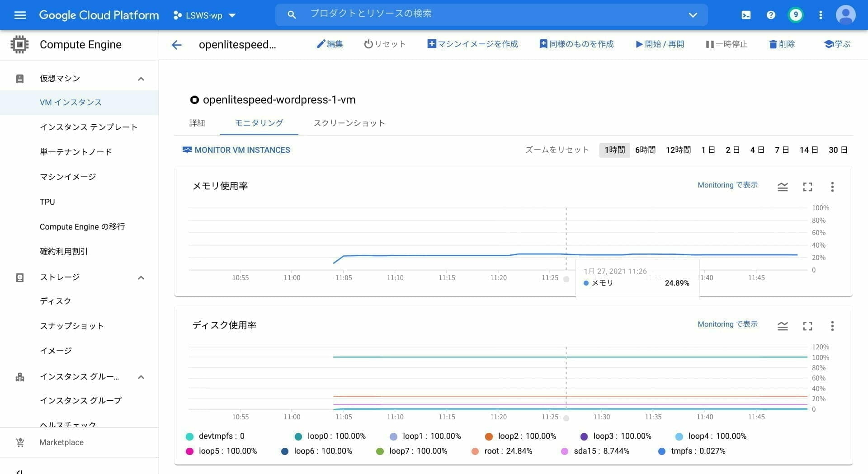868x474 pixels.
Task: Open the header three-dot settings menu
Action: coord(821,15)
